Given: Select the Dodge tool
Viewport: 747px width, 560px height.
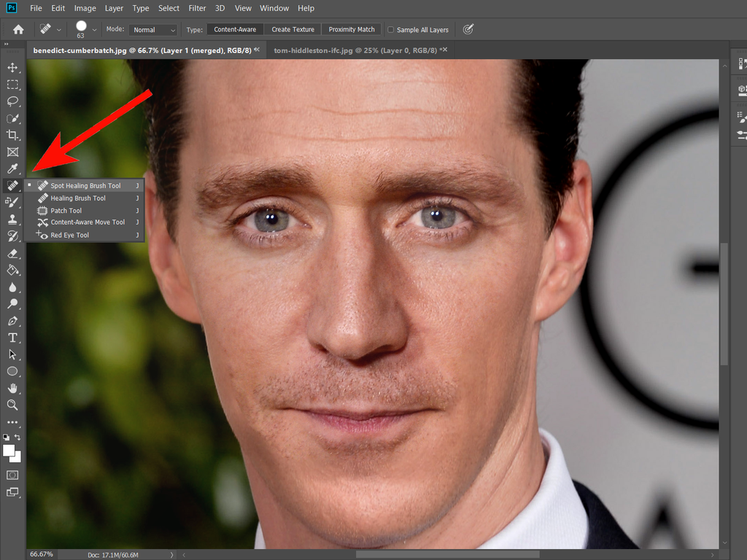Looking at the screenshot, I should pos(12,304).
